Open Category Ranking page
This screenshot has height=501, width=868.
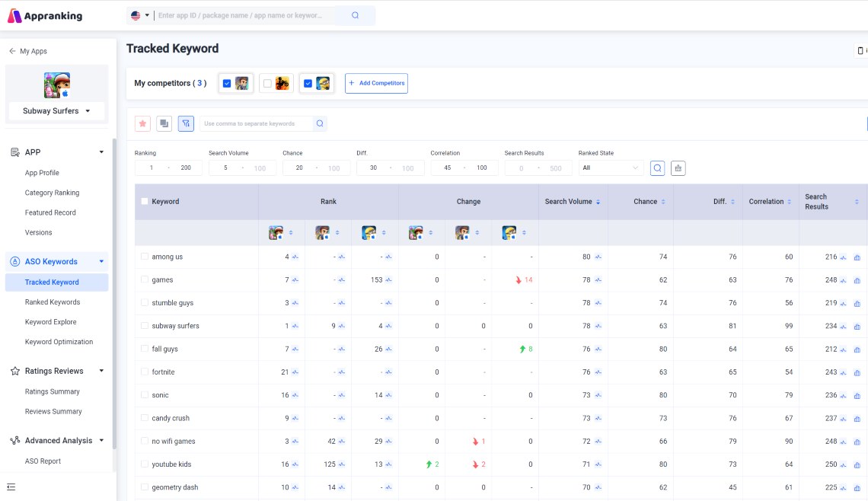(52, 193)
